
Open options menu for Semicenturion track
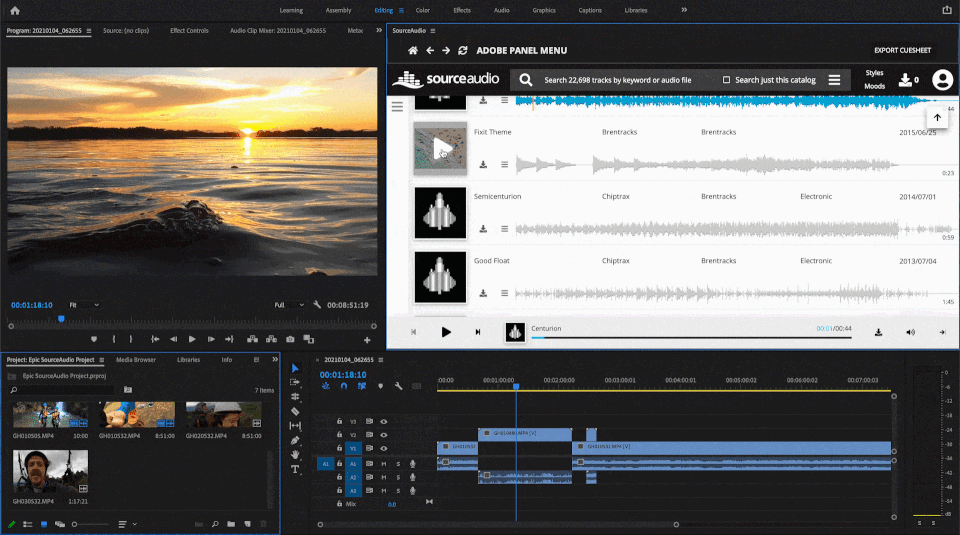tap(504, 229)
